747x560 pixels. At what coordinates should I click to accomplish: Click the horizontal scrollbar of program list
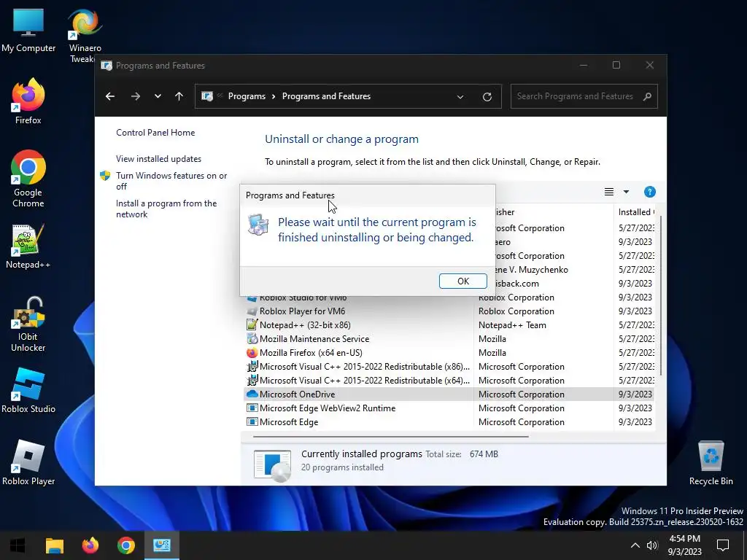point(391,436)
